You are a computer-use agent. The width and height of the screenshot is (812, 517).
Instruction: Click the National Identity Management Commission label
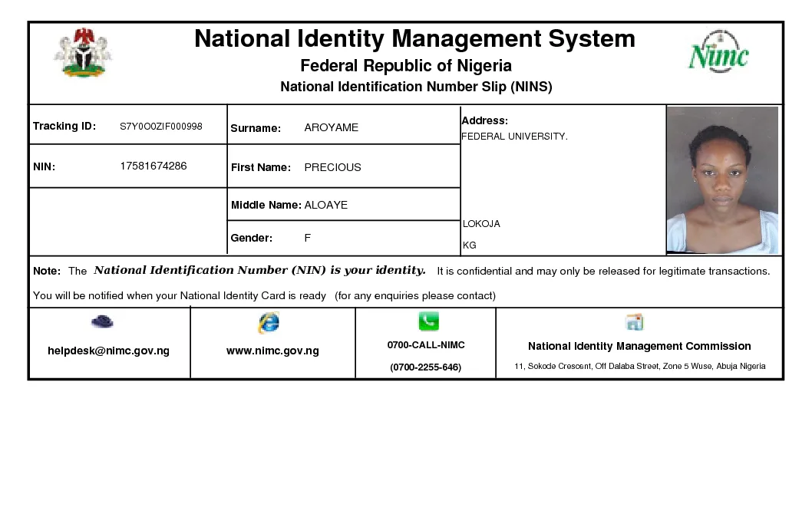(639, 346)
